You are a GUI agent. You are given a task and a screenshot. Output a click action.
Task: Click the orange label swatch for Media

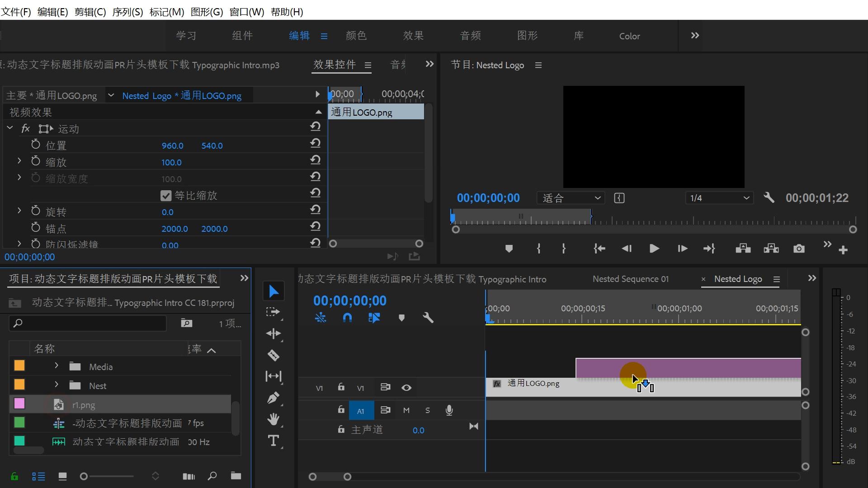coord(19,365)
